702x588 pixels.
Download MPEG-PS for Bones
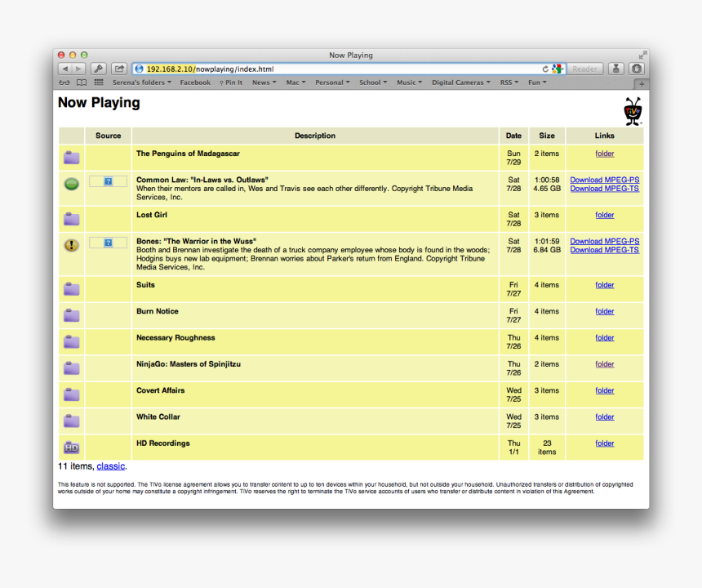tap(604, 241)
